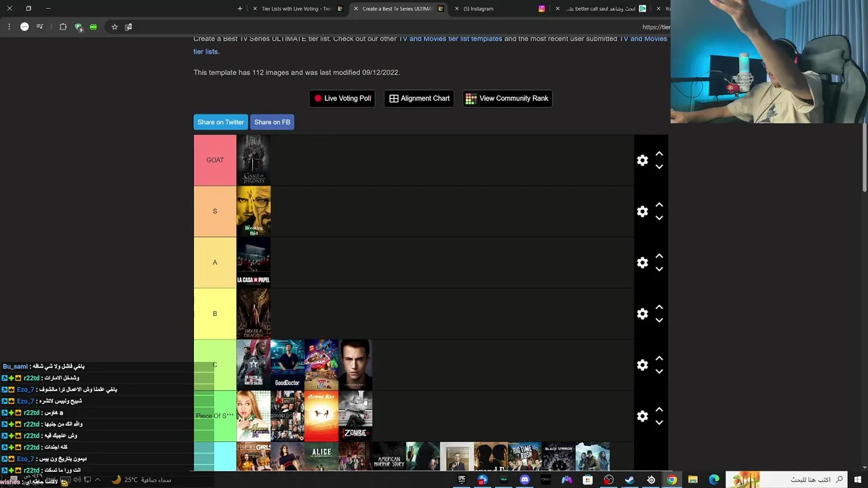The image size is (868, 488).
Task: Close the Tier Lists with Live Voting tab
Action: point(254,9)
